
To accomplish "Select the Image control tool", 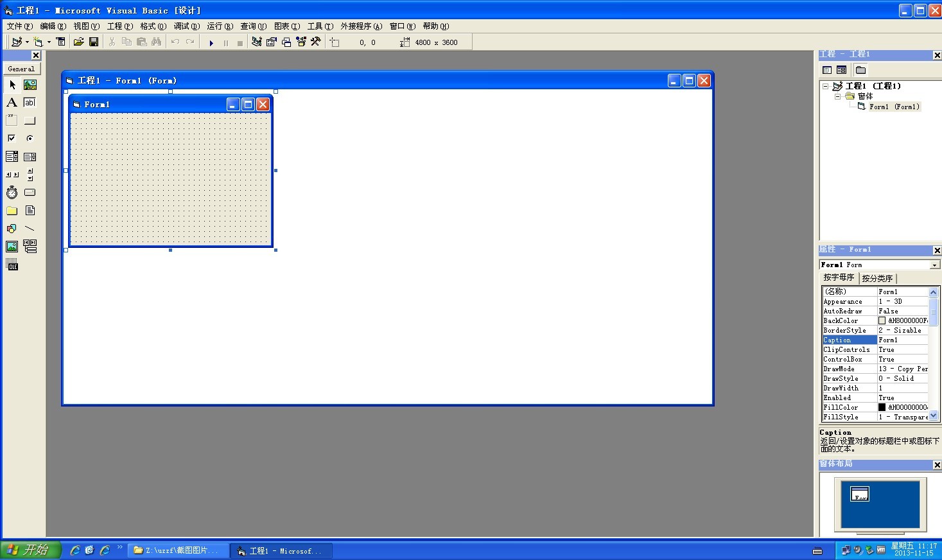I will click(x=12, y=246).
